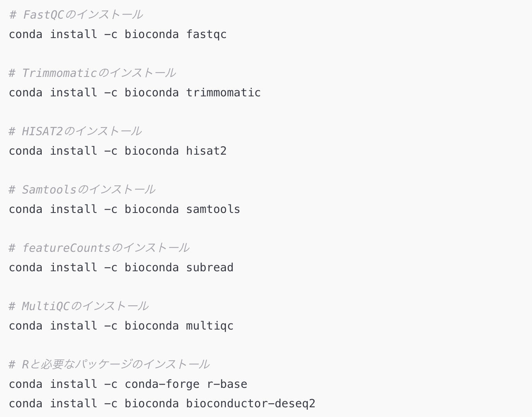Click the R packages install comment line

109,364
